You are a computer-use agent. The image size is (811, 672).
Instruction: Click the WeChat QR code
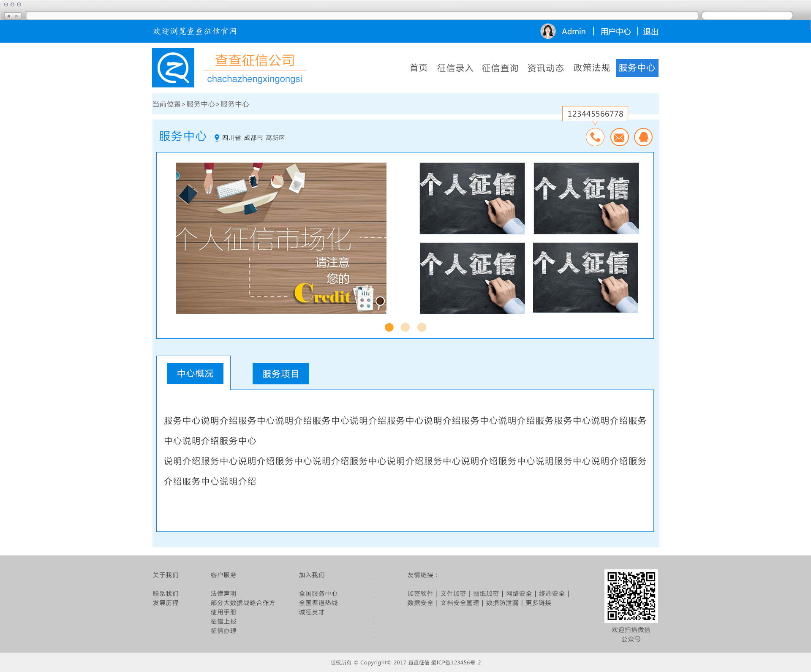click(631, 596)
